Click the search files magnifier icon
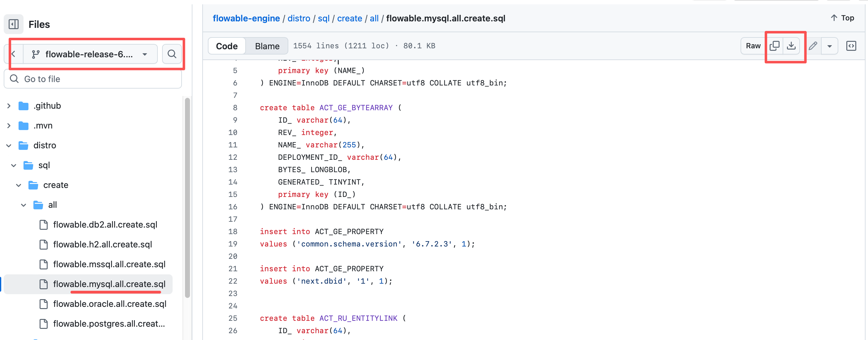 pyautogui.click(x=172, y=54)
